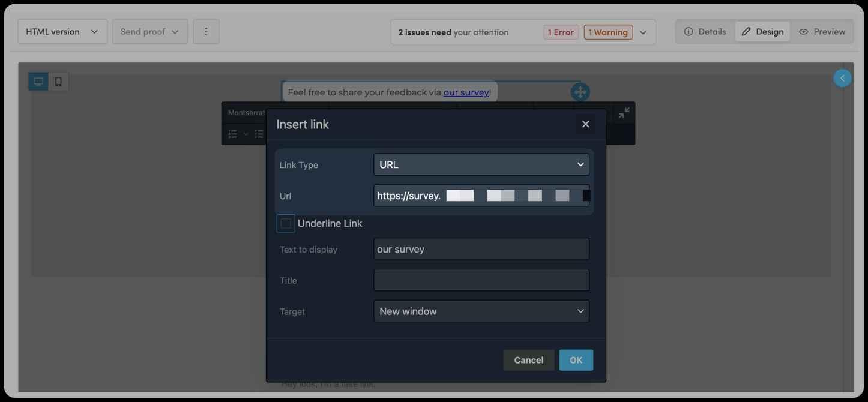Open the Link Type dropdown

481,164
